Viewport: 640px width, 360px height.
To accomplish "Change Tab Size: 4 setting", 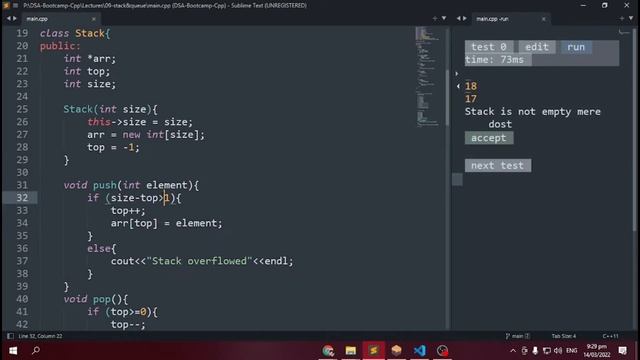I will (x=564, y=336).
